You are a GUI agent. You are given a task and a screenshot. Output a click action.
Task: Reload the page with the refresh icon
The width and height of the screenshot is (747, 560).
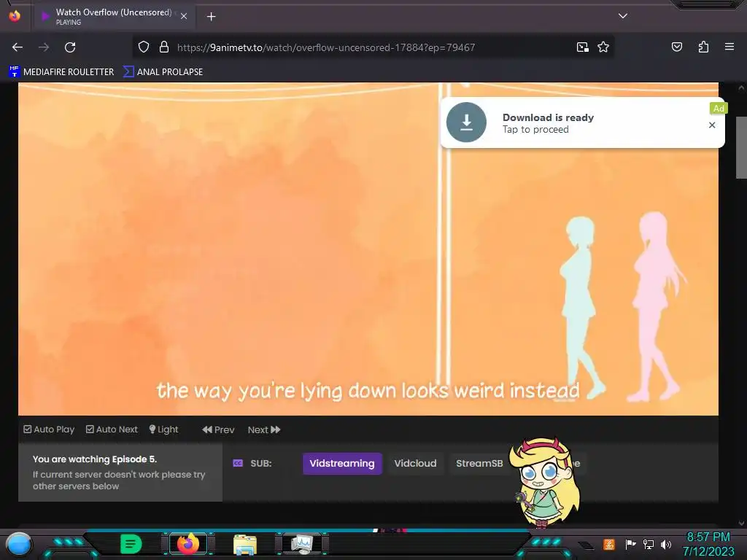pyautogui.click(x=70, y=47)
